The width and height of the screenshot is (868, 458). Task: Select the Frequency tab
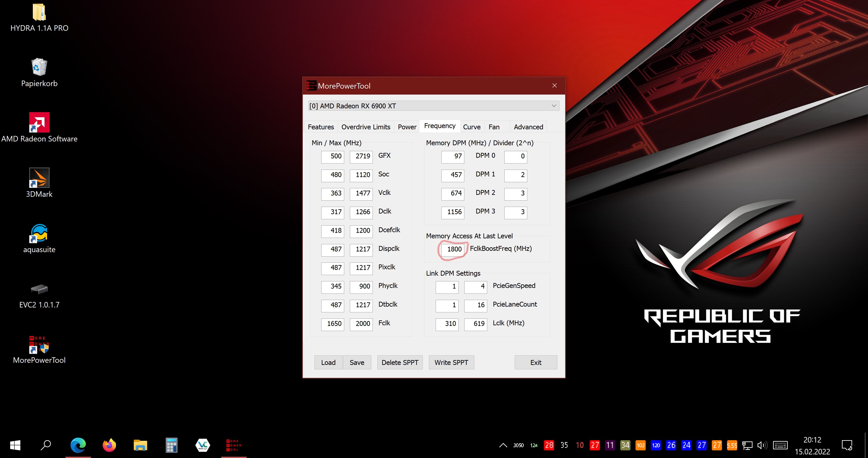point(440,126)
